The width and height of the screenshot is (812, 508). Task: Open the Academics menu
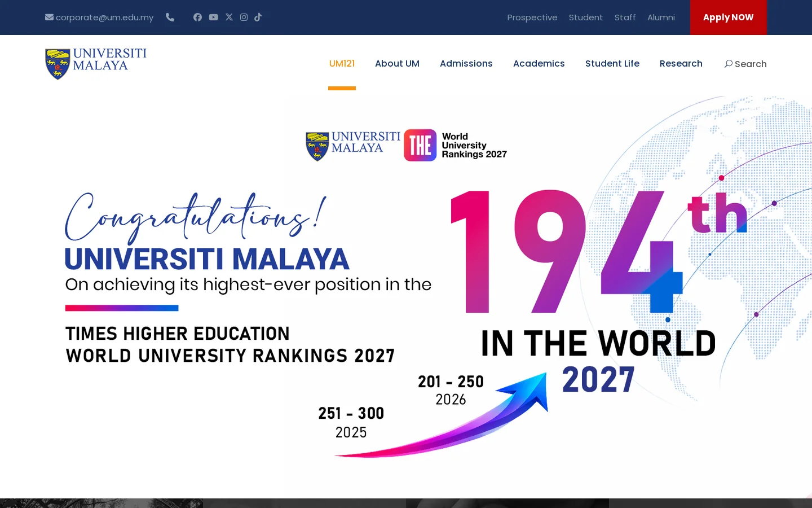pyautogui.click(x=539, y=63)
